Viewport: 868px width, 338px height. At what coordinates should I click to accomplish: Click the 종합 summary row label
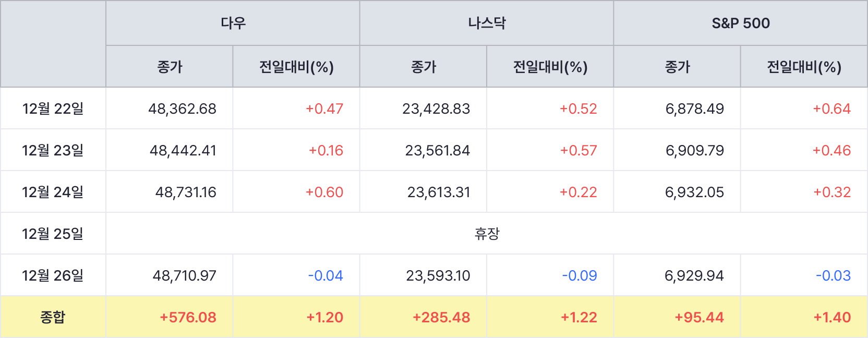tap(53, 317)
